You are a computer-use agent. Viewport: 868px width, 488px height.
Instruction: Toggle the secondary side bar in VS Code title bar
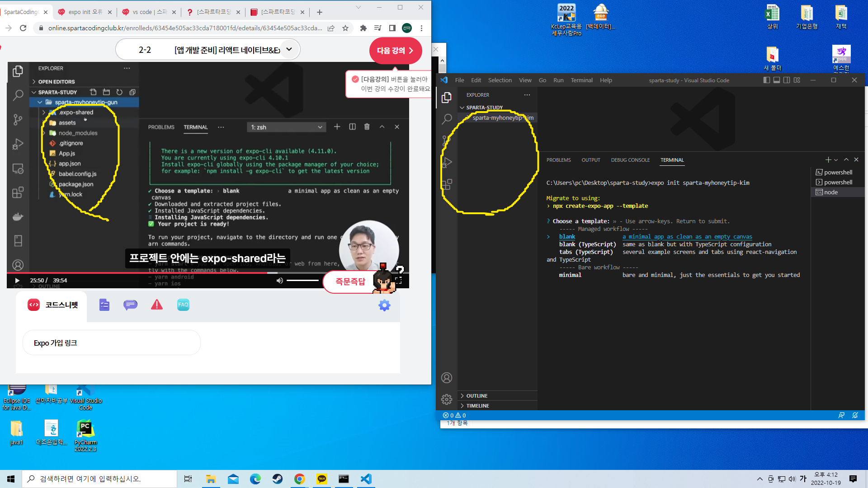787,80
